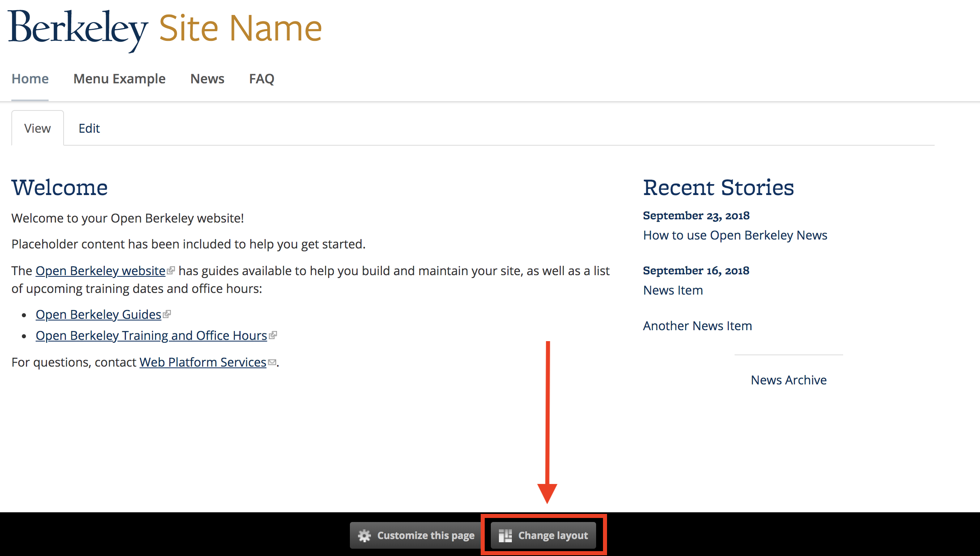The width and height of the screenshot is (980, 556).
Task: Open the FAQ menu item
Action: [x=262, y=79]
